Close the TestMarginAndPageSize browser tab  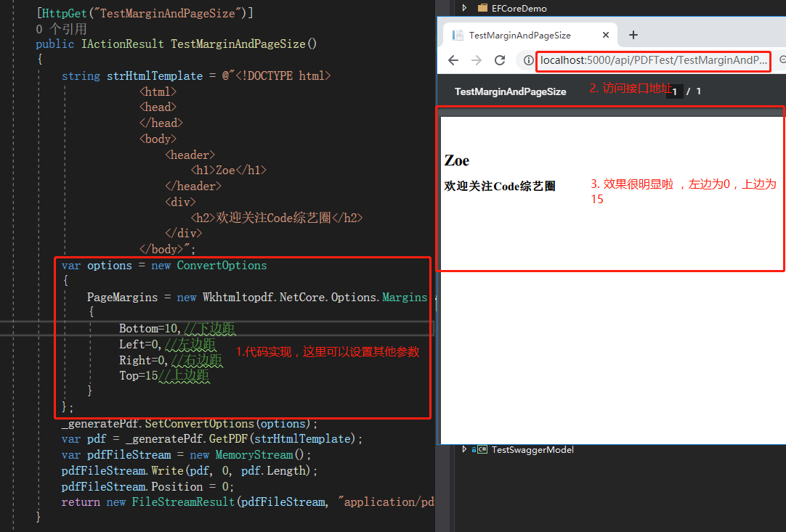[x=606, y=35]
